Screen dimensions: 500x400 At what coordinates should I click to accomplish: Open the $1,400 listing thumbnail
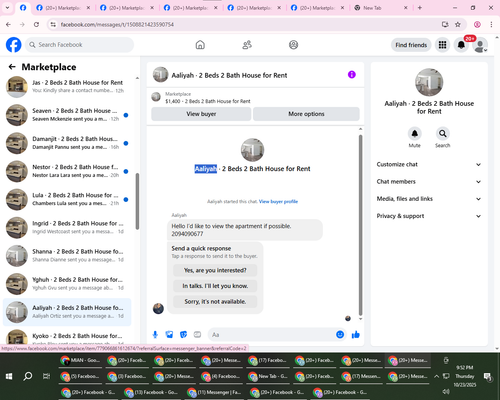click(x=156, y=97)
